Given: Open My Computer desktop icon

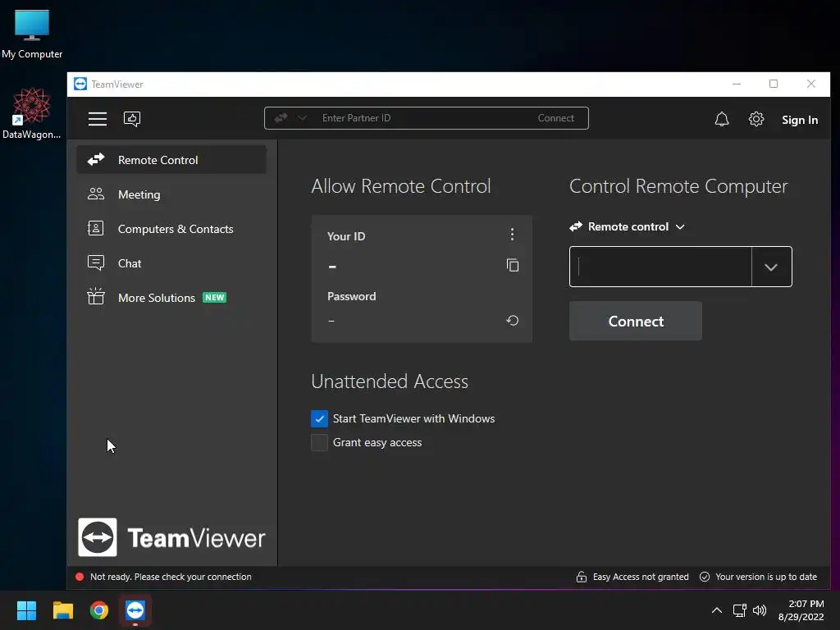Looking at the screenshot, I should click(32, 34).
